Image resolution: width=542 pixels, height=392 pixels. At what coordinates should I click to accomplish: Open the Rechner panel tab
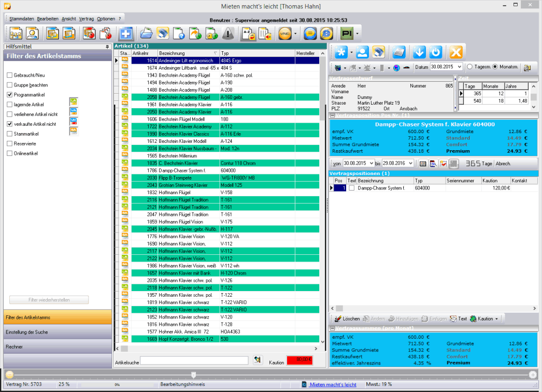pos(58,347)
